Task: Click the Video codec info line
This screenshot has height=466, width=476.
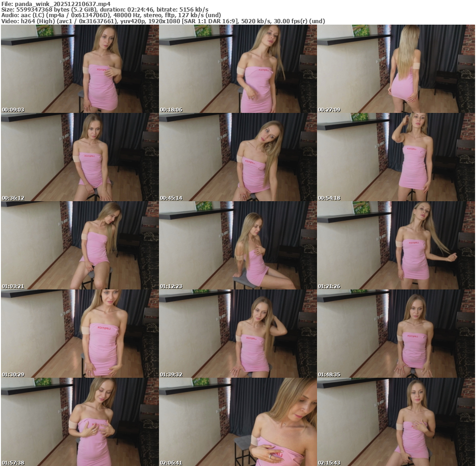Action: 163,21
